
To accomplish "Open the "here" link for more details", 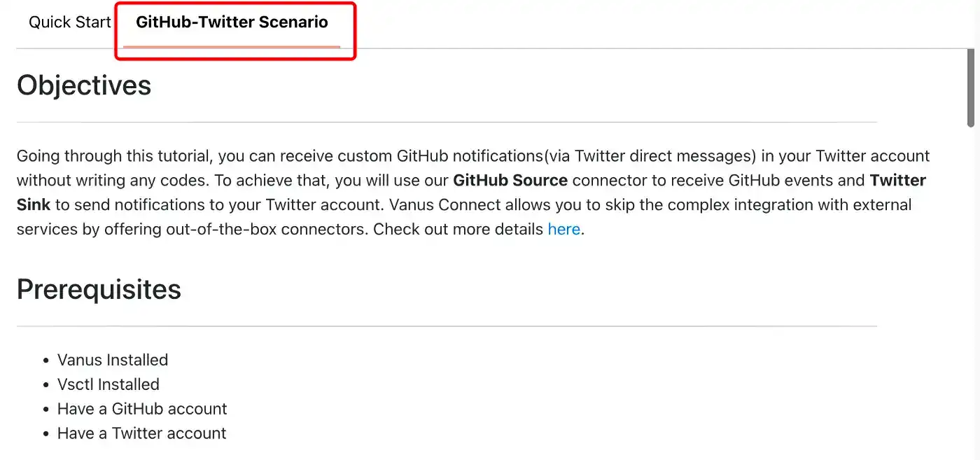I will (x=563, y=230).
